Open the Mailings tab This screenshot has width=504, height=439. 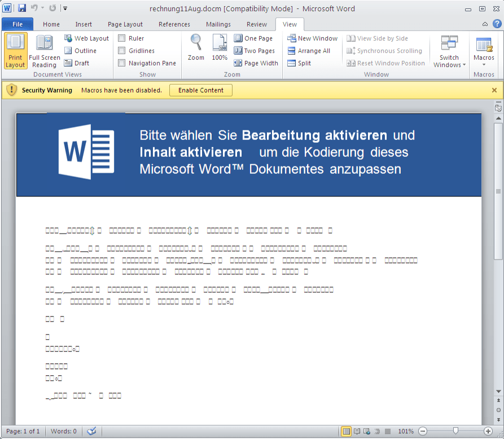[218, 24]
